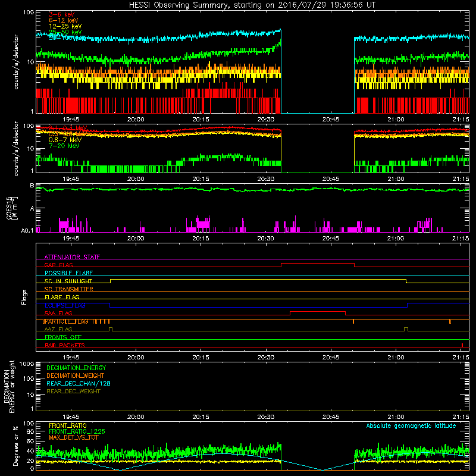Viewport: 476px width, 476px height.
Task: Click the vertical 'Flags' axis label
Action: click(24, 297)
